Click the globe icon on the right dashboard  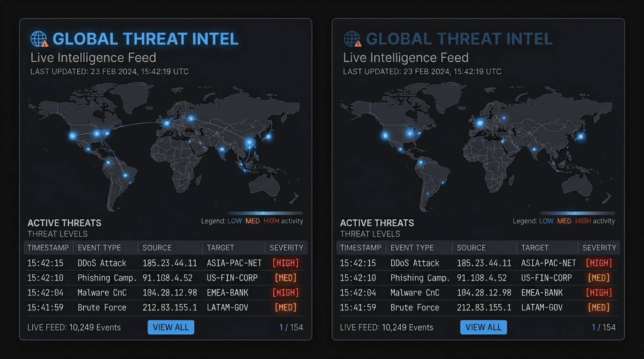pos(351,38)
